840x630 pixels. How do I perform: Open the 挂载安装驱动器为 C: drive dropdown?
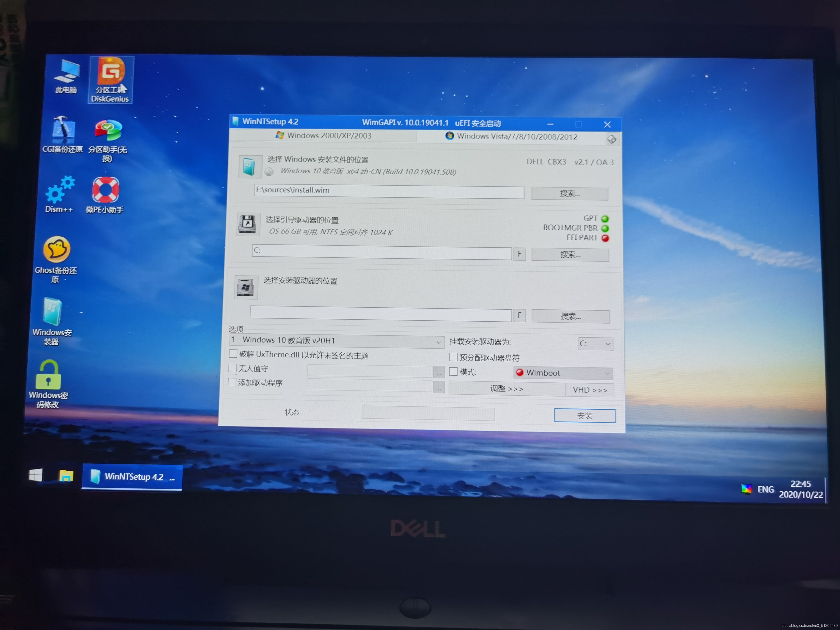point(595,344)
